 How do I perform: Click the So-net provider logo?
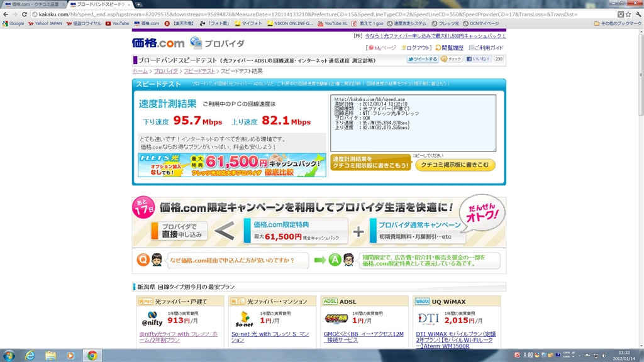[245, 319]
